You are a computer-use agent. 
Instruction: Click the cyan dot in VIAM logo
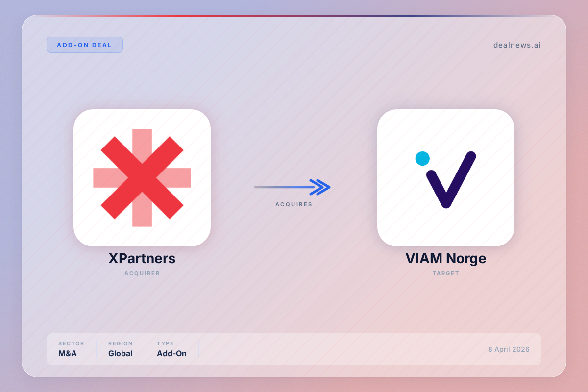pos(422,158)
